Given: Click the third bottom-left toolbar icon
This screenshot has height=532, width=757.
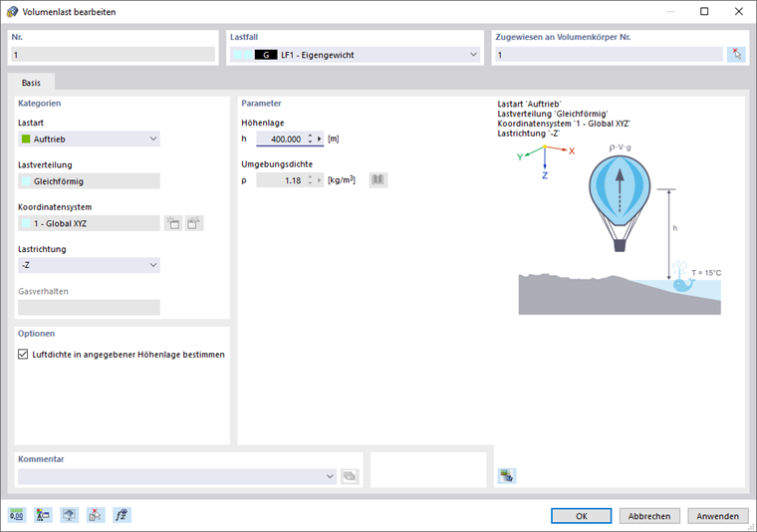Looking at the screenshot, I should pos(69,515).
